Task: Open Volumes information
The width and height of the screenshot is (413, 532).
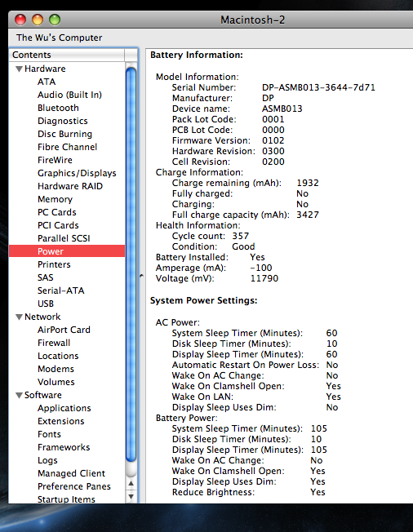Action: [56, 382]
